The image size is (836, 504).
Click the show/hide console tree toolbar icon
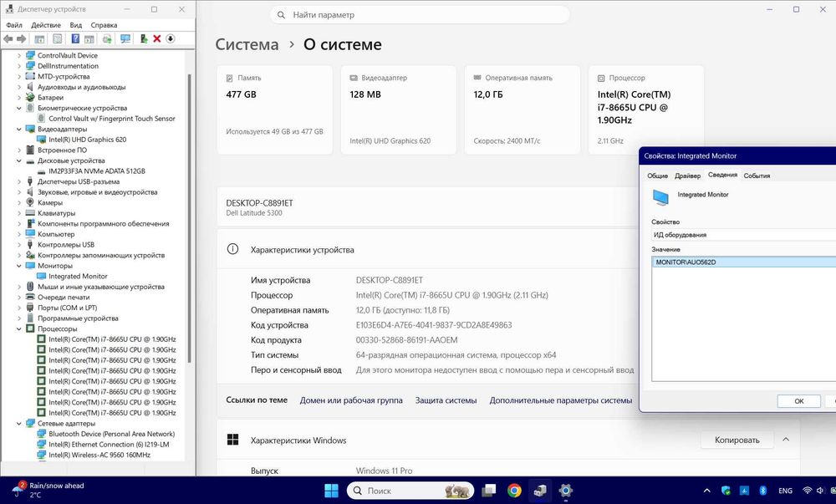[x=39, y=39]
